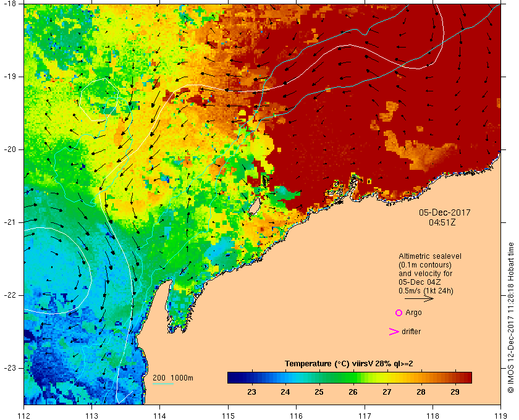Image resolution: width=519 pixels, height=420 pixels.
Task: Click the colorbar tick label 28
Action: pyautogui.click(x=421, y=392)
